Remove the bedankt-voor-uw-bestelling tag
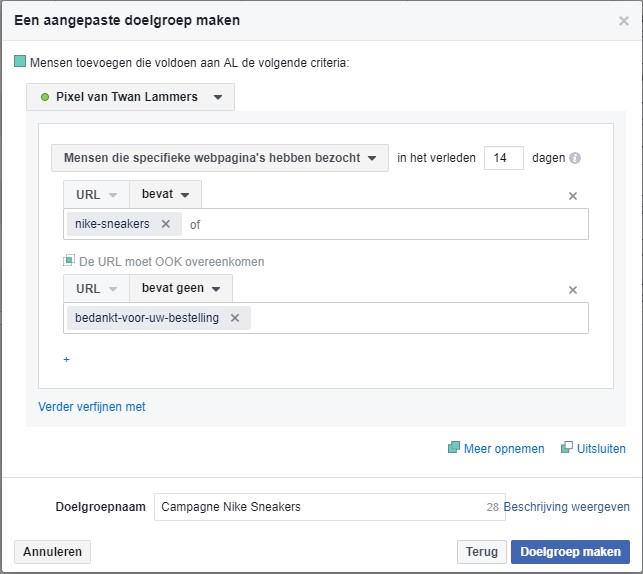 pyautogui.click(x=235, y=318)
